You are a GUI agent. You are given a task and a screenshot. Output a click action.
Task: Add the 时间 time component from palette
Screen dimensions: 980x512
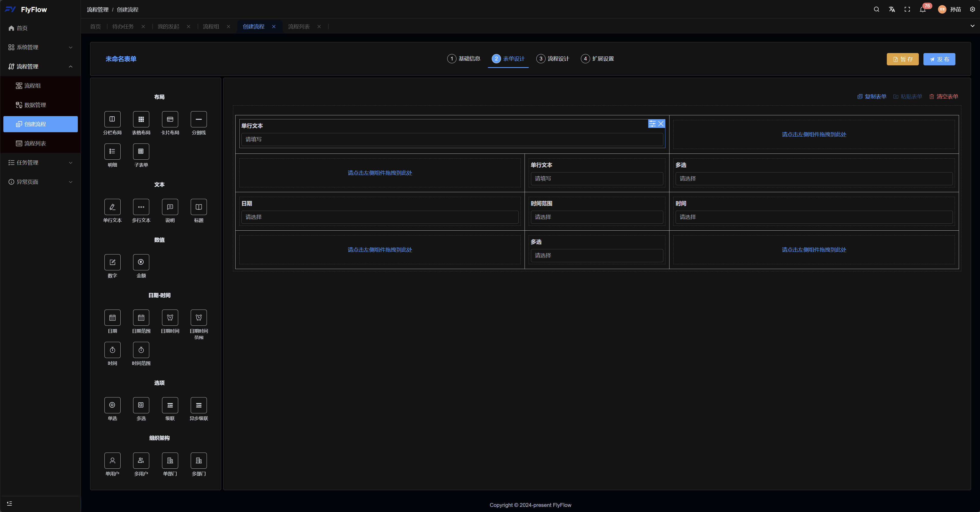point(112,350)
